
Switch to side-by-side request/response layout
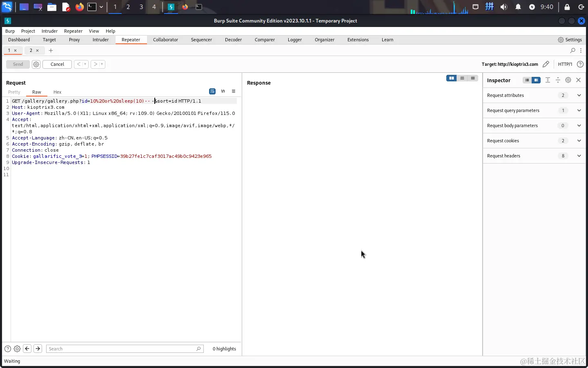click(452, 78)
